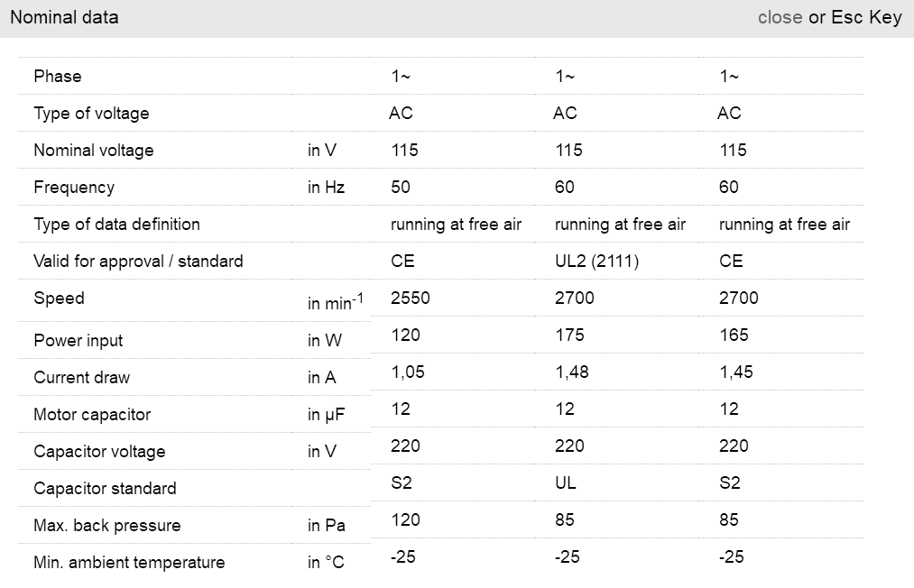Click the Type of voltage label

tap(91, 114)
